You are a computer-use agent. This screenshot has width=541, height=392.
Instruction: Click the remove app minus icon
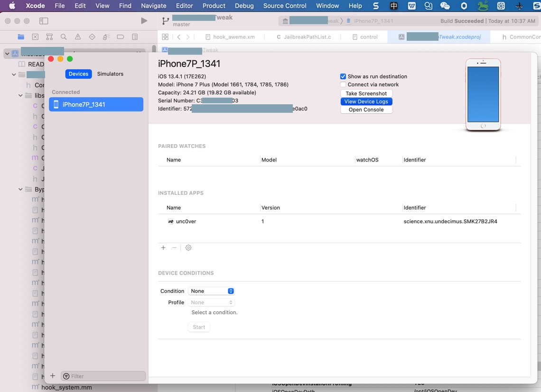click(174, 247)
